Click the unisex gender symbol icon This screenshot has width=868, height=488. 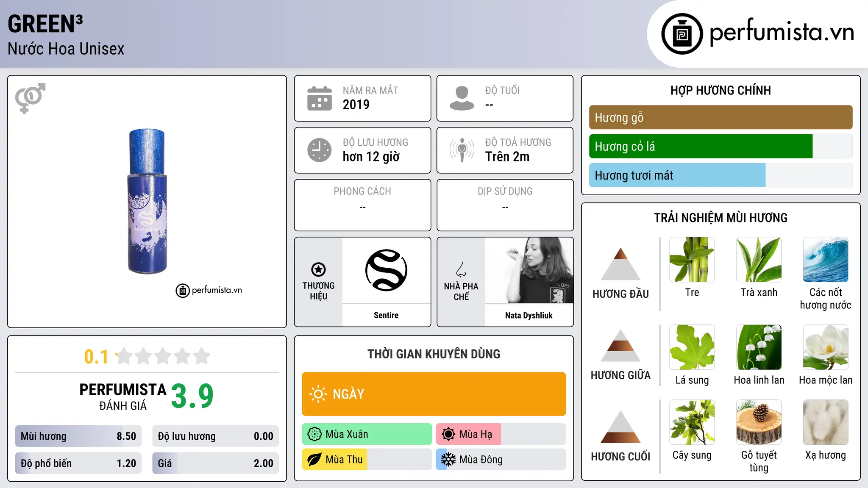[30, 98]
